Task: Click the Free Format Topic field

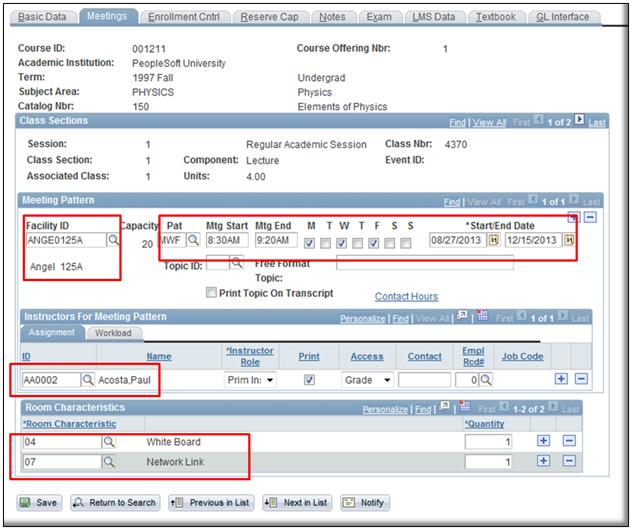Action: click(425, 262)
